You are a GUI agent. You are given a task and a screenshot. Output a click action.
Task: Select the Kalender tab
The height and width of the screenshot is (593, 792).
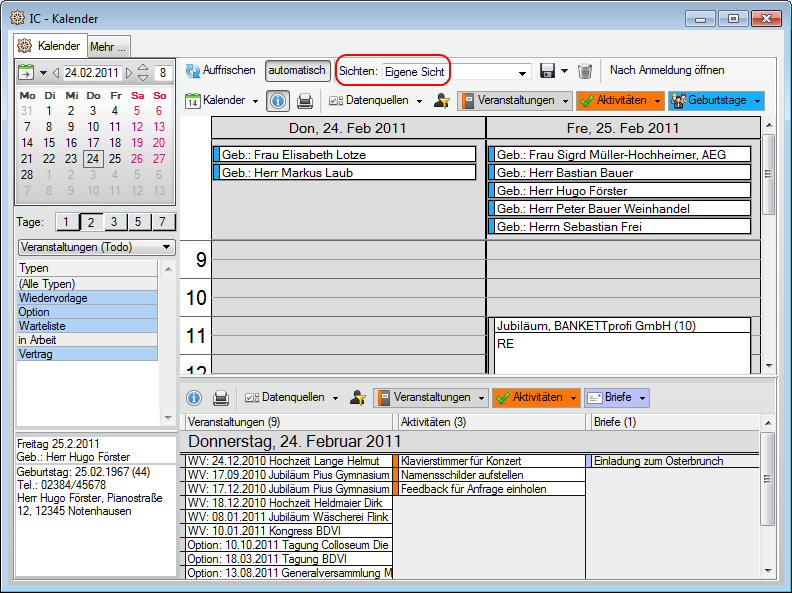click(51, 46)
